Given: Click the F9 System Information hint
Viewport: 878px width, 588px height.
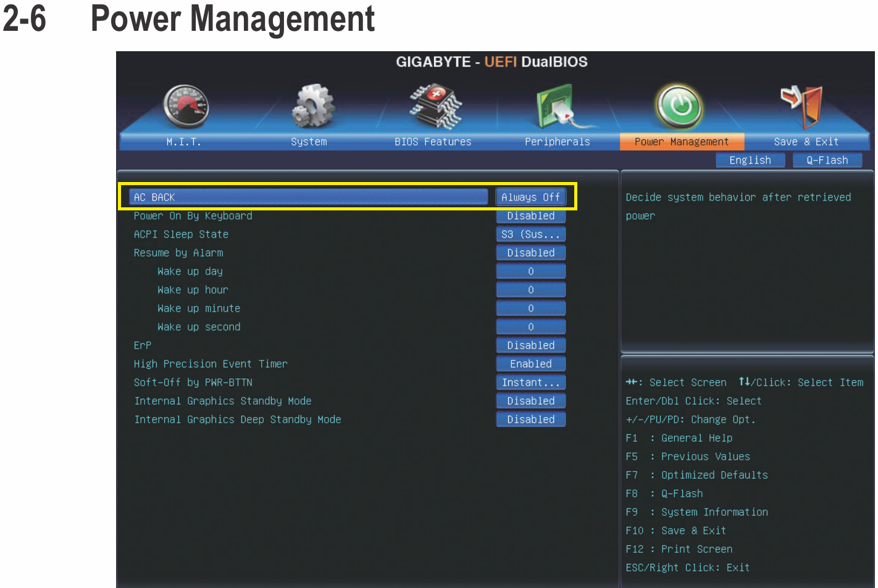Looking at the screenshot, I should click(x=697, y=512).
